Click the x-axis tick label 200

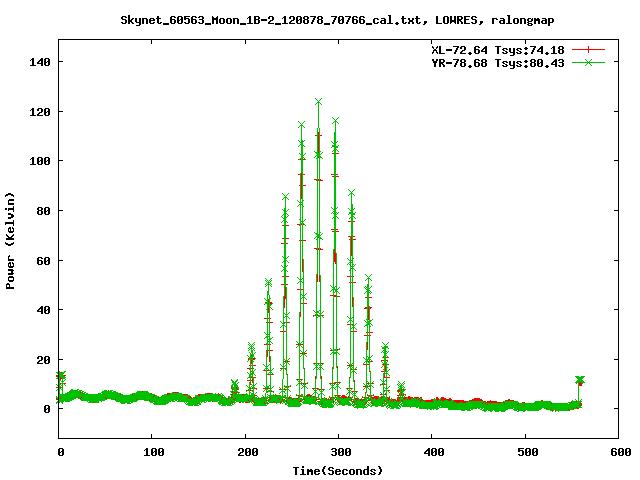(247, 452)
